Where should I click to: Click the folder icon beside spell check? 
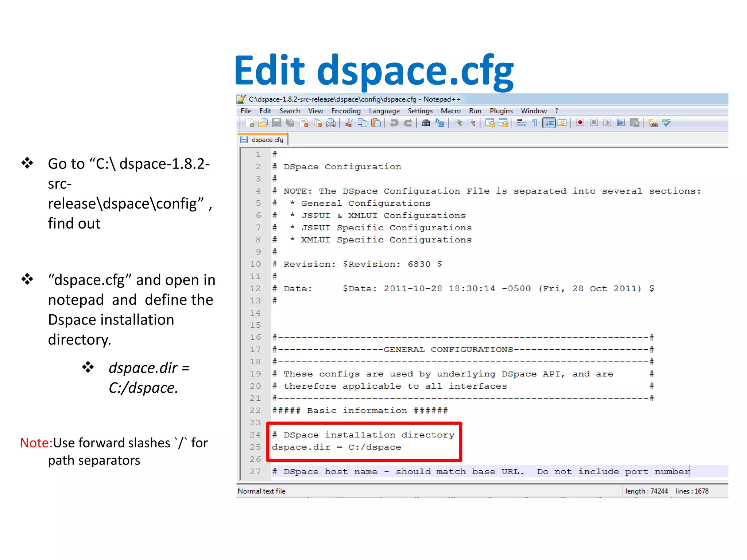653,124
